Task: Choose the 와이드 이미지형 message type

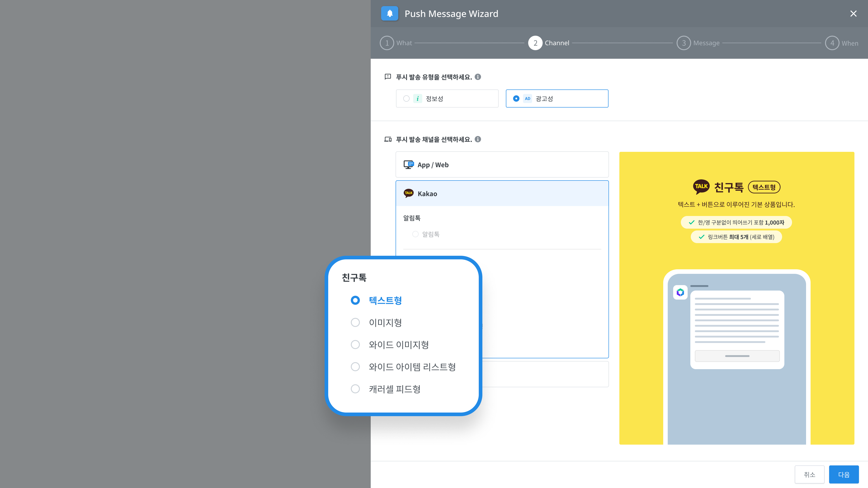Action: coord(355,344)
